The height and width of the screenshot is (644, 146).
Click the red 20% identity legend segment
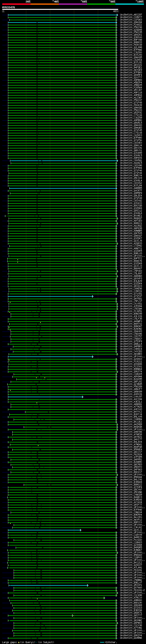pyautogui.click(x=16, y=4)
